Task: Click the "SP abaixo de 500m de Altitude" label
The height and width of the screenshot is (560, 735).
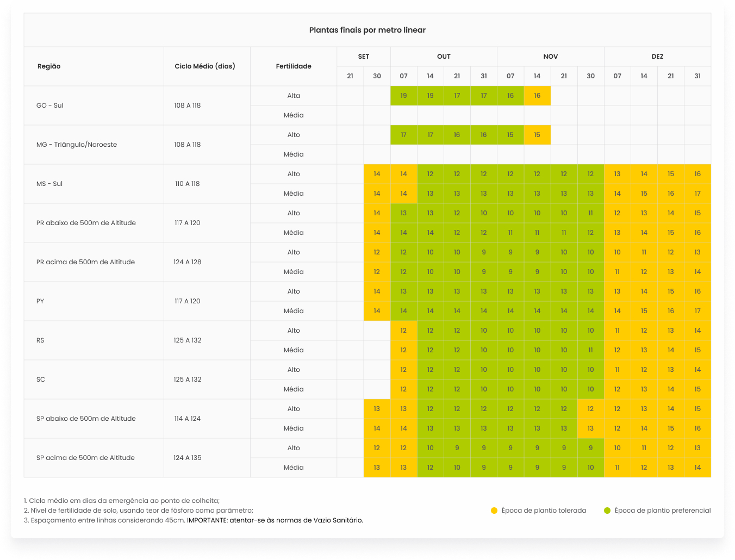Action: point(86,419)
